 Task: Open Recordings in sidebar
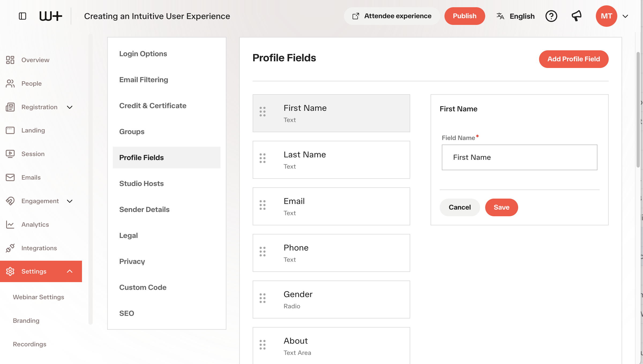30,344
